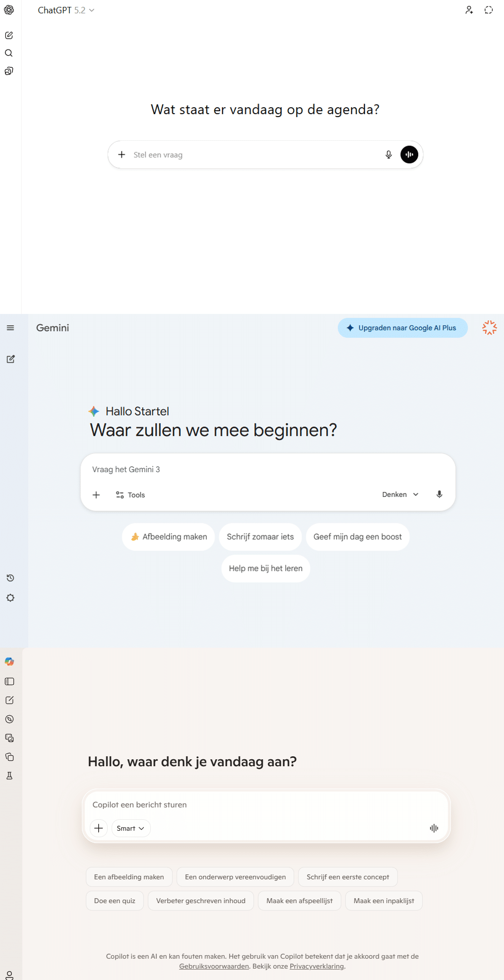This screenshot has width=504, height=980.
Task: Select the 'Afbeelding maken' suggestion chip
Action: [x=169, y=537]
